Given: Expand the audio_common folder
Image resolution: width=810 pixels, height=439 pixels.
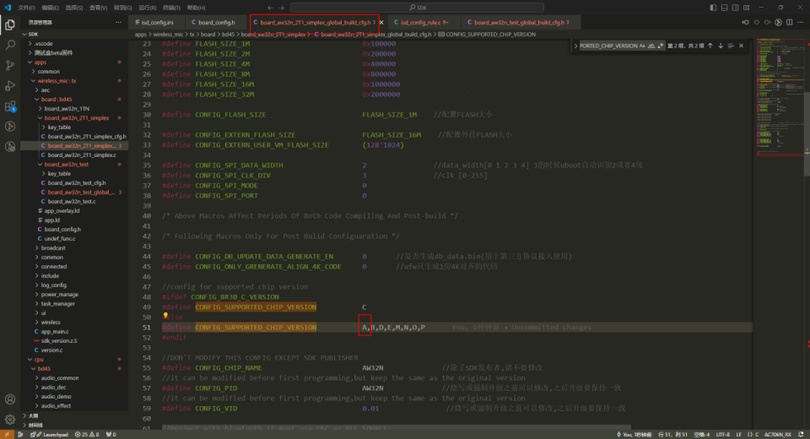Looking at the screenshot, I should (x=37, y=378).
